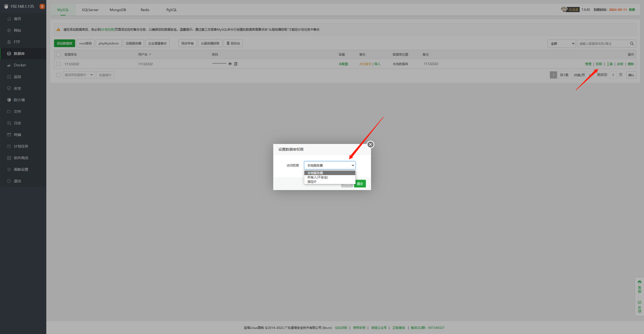
Task: Close the 设置数据库权限 dialog
Action: click(370, 144)
